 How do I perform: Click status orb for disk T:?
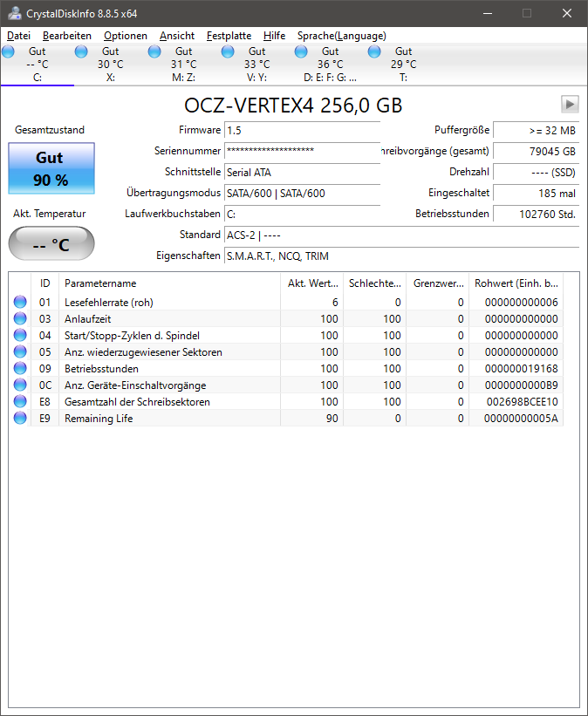tap(374, 51)
